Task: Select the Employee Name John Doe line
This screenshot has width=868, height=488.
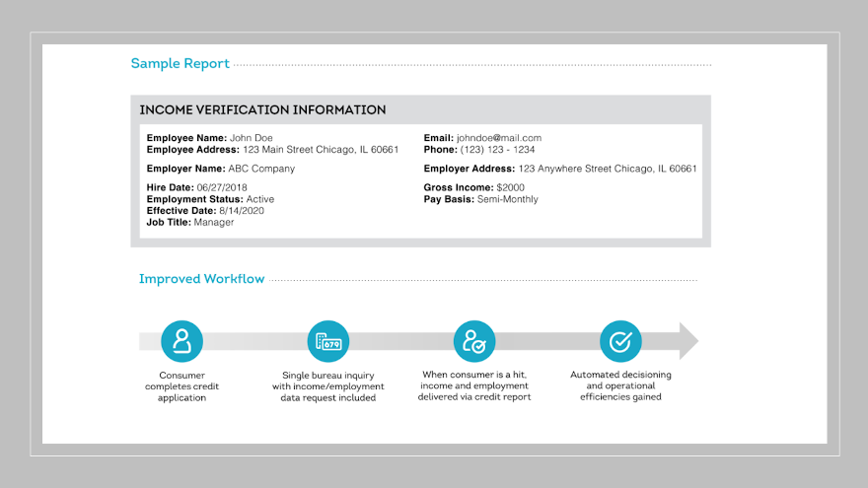Action: point(210,138)
